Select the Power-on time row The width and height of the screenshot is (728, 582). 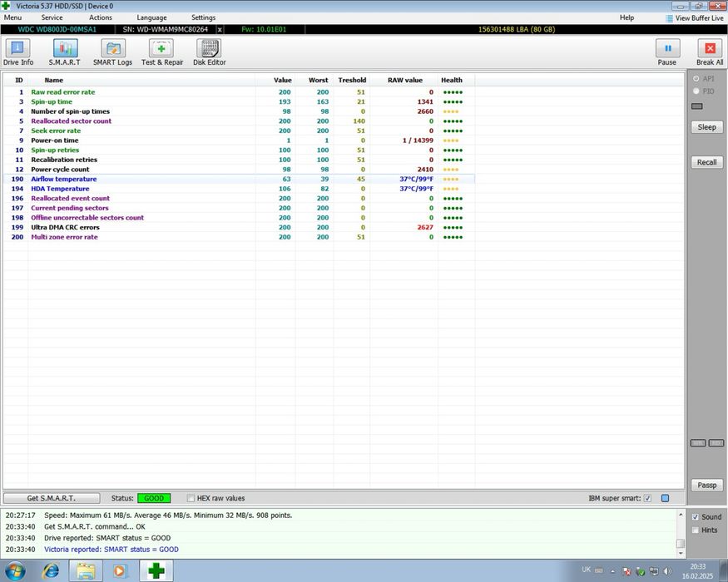tap(239, 141)
